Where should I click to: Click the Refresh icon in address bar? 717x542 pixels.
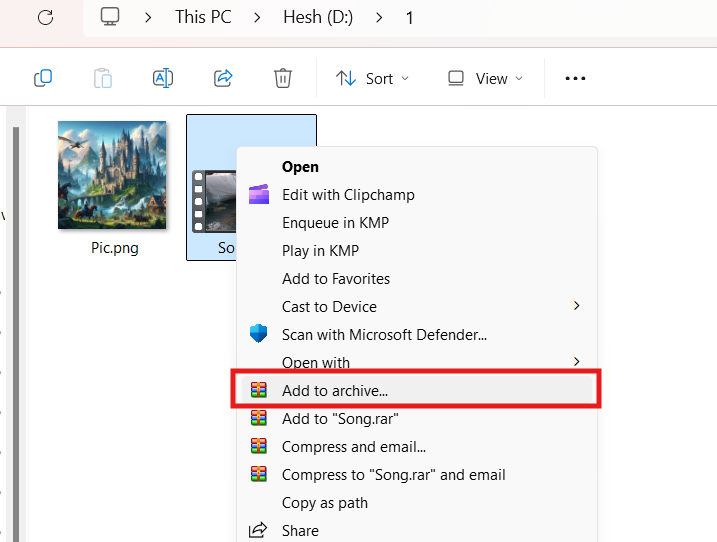[45, 18]
